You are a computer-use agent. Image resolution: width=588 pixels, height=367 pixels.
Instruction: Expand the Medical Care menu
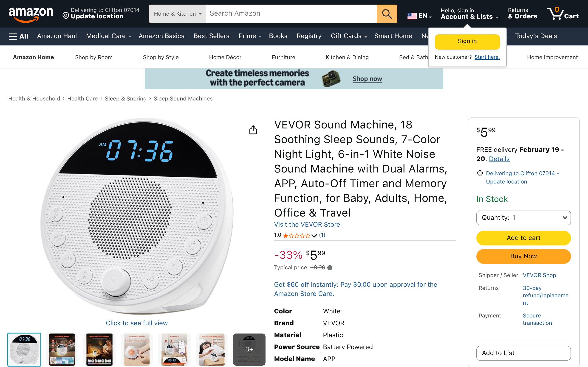(x=109, y=36)
